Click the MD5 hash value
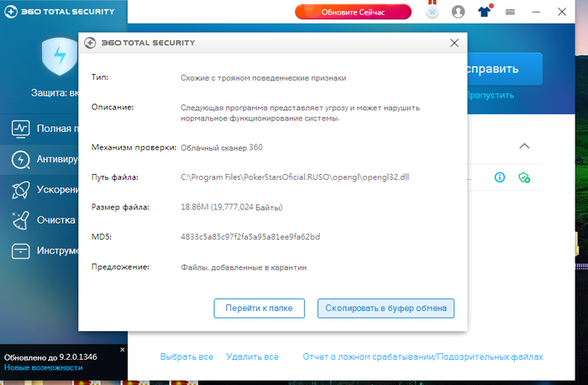Image resolution: width=588 pixels, height=385 pixels. coord(250,237)
